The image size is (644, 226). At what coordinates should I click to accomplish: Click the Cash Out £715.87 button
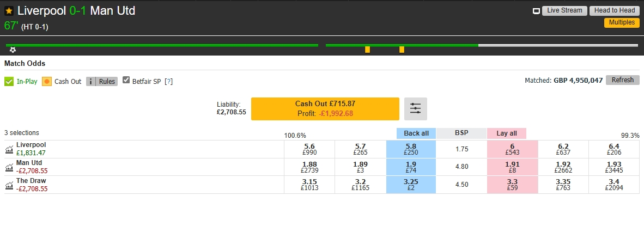tap(325, 109)
